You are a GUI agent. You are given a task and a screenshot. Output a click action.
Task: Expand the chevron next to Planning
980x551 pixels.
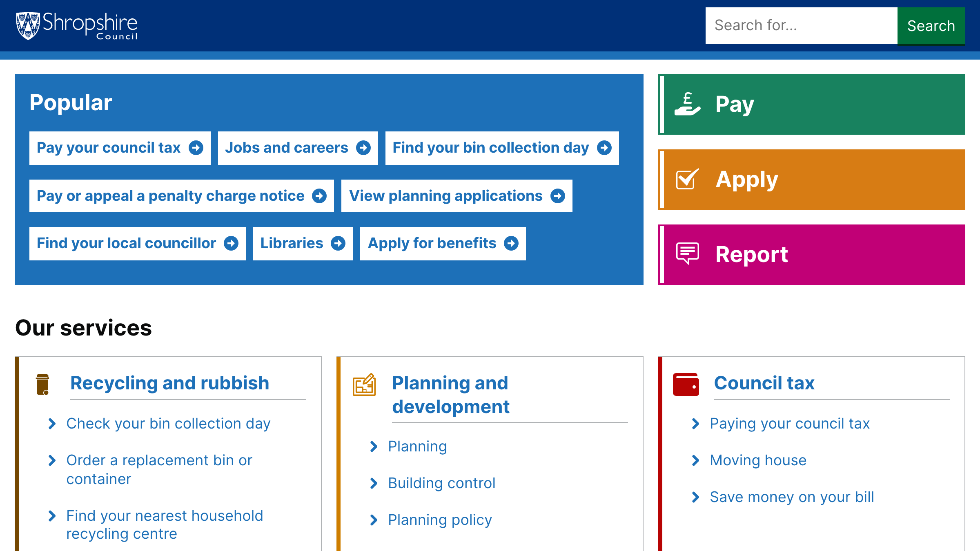tap(374, 447)
